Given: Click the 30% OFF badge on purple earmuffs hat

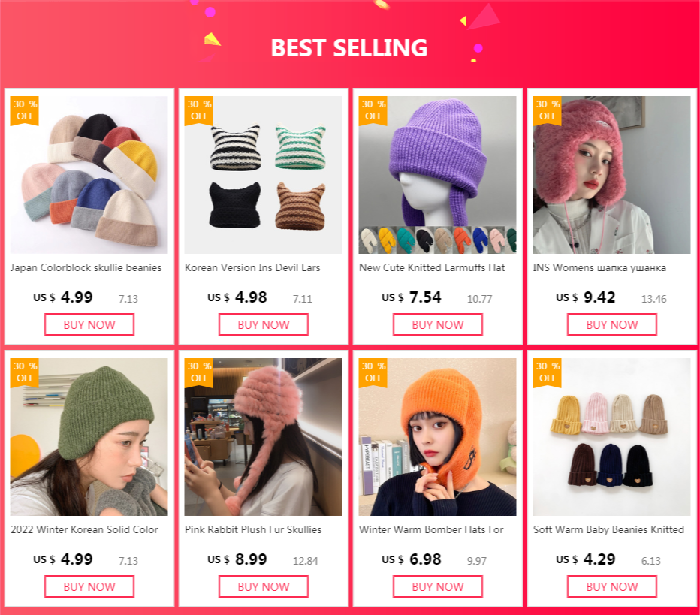Looking at the screenshot, I should click(373, 110).
